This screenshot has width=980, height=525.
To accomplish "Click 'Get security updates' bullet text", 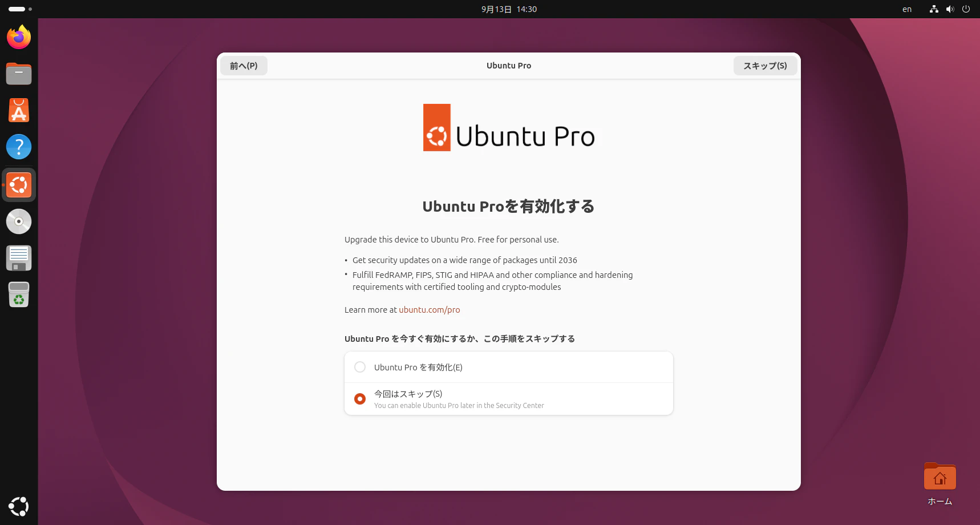I will tap(465, 260).
